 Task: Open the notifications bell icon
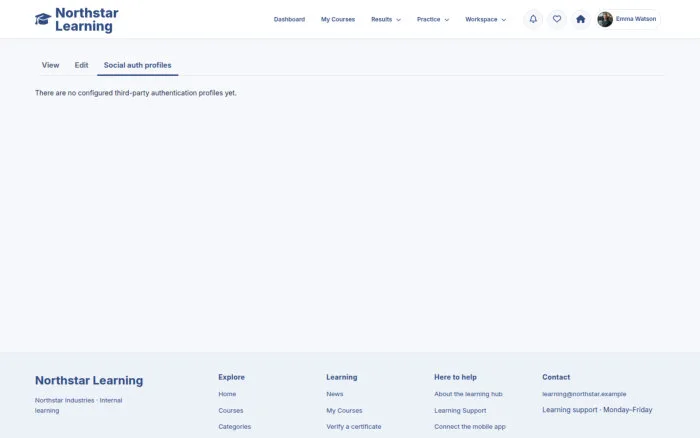click(533, 19)
